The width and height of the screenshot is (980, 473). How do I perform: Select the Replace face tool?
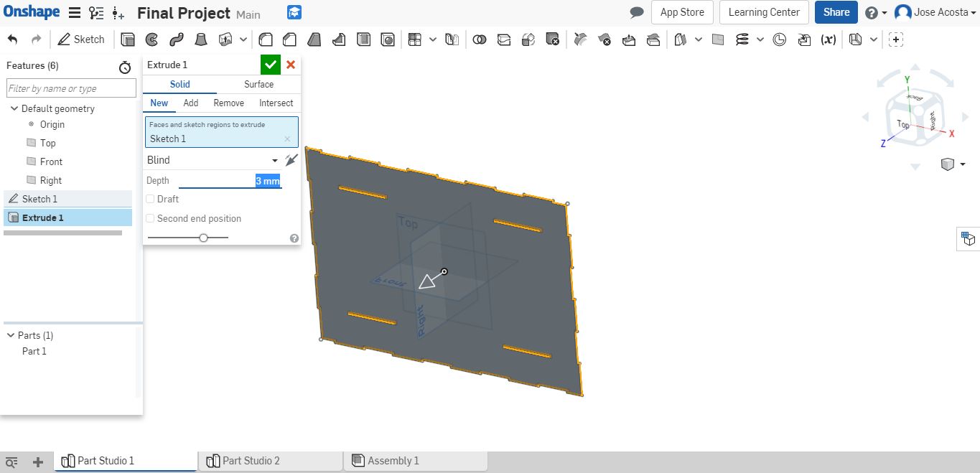[653, 39]
